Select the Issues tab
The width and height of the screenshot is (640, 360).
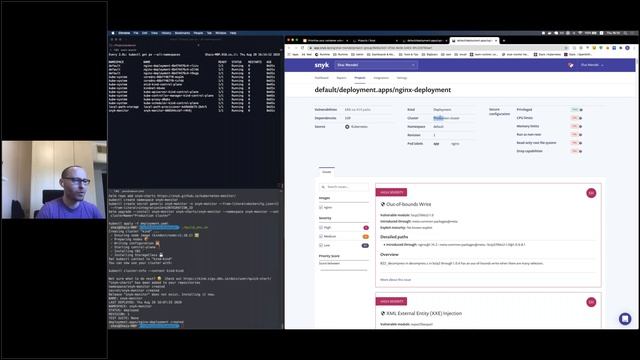[x=327, y=172]
